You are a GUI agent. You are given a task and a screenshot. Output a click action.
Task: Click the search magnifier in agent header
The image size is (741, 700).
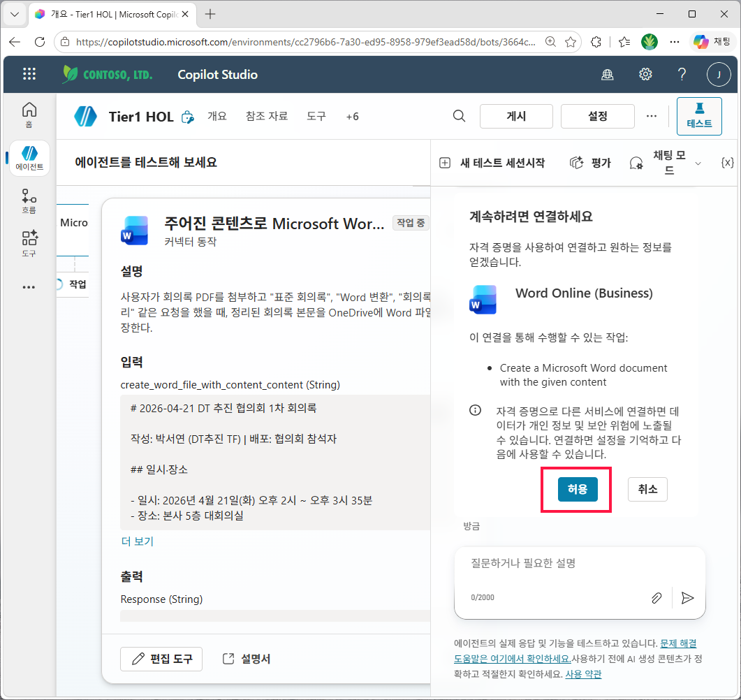pyautogui.click(x=459, y=116)
